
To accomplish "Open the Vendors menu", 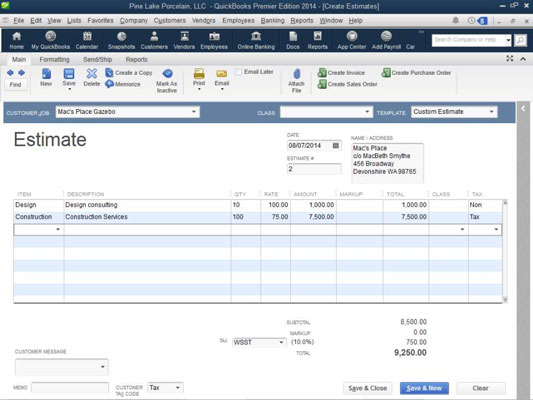I will (x=204, y=20).
